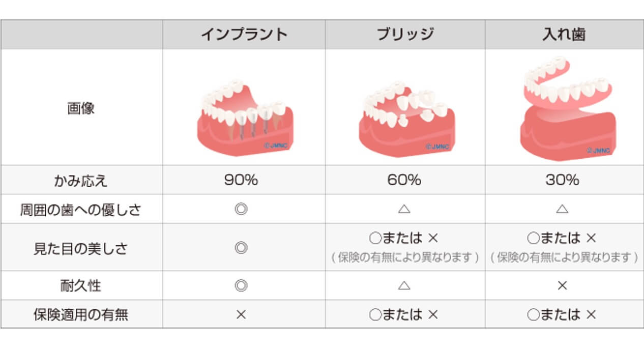Click the 60% value under ブリッジ

(404, 180)
